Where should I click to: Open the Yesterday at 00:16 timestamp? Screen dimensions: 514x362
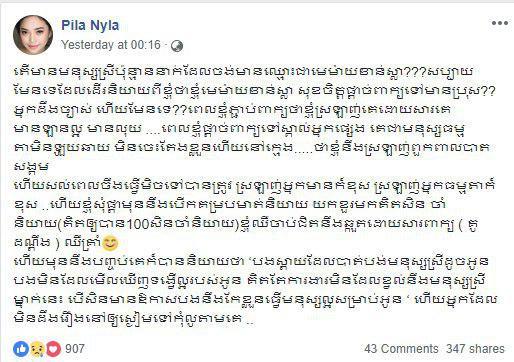click(111, 45)
